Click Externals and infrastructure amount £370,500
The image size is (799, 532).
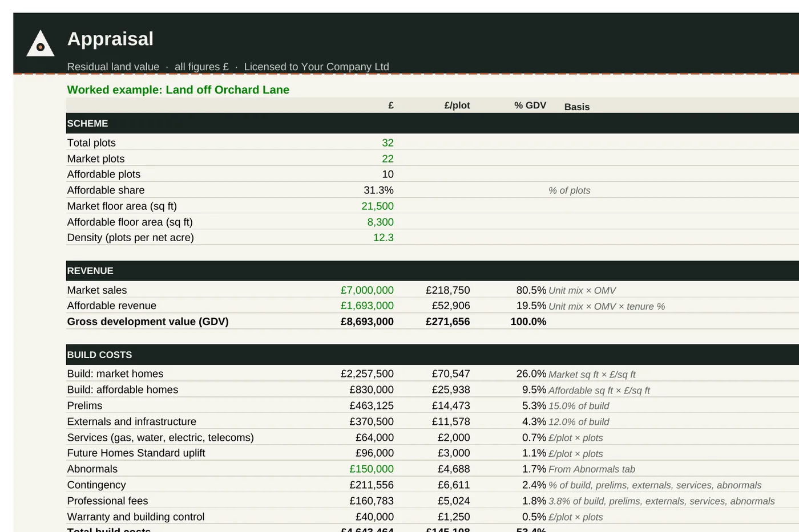click(x=372, y=422)
